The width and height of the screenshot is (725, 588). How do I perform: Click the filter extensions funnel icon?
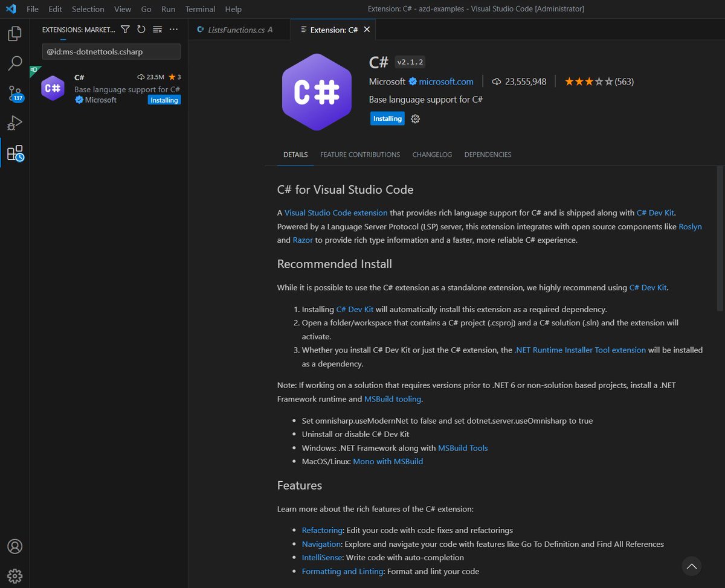point(125,29)
